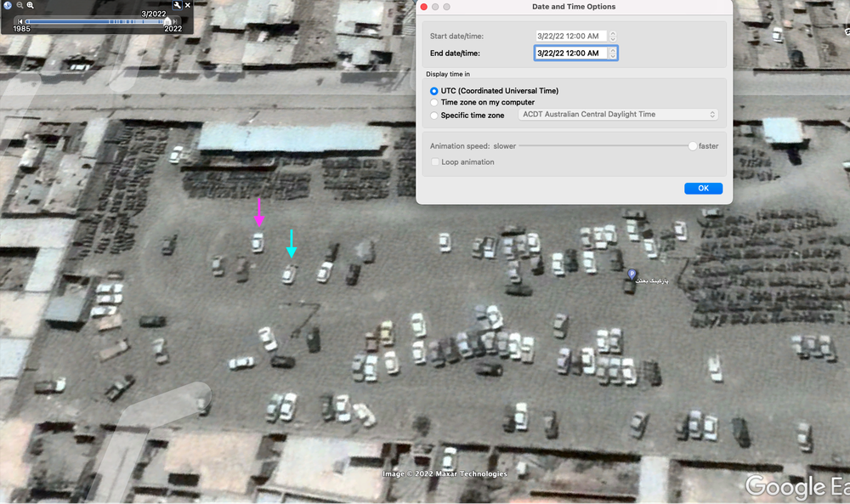Click the End date/time input field
The height and width of the screenshot is (504, 850).
(571, 53)
